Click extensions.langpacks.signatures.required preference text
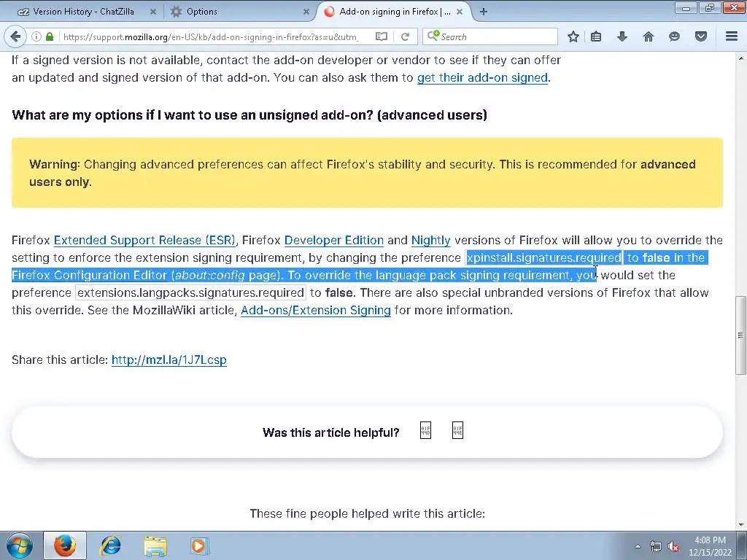 (x=190, y=292)
